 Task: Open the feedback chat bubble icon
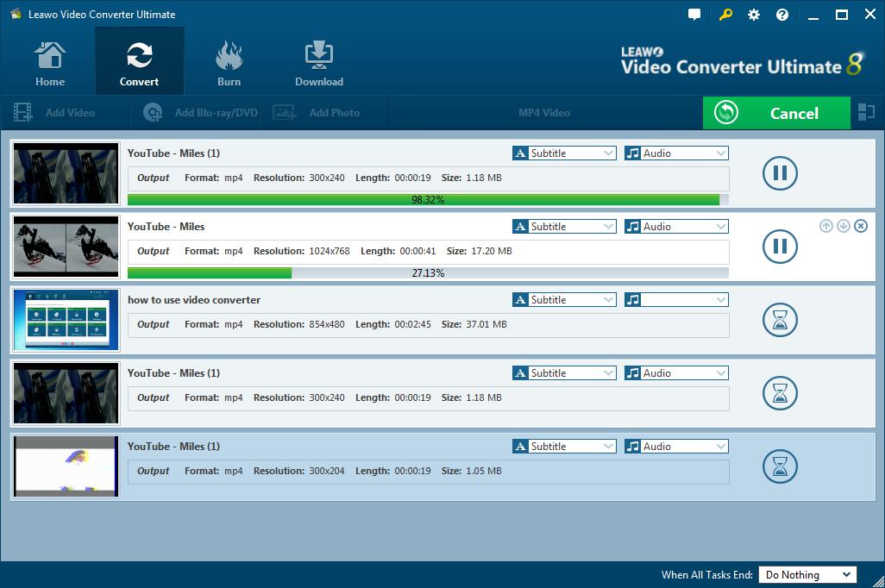(x=694, y=15)
